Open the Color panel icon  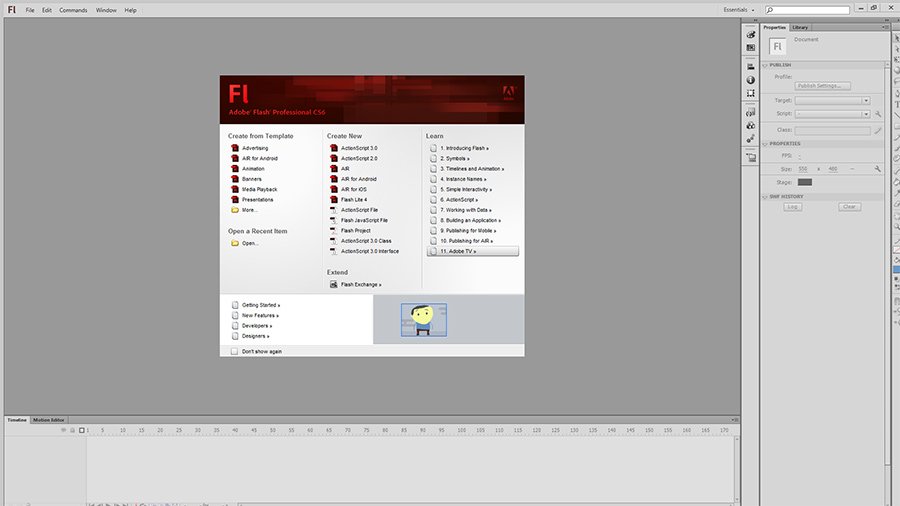[x=750, y=34]
